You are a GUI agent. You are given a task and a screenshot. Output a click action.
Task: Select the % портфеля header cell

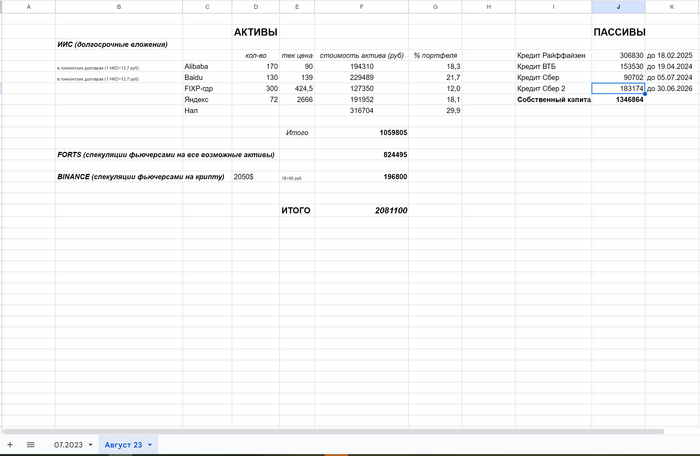(435, 55)
